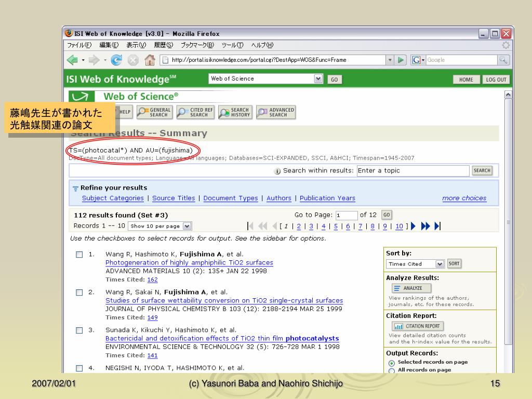This screenshot has width=532, height=399.
Task: Open the ツール(T) menu
Action: coord(232,45)
